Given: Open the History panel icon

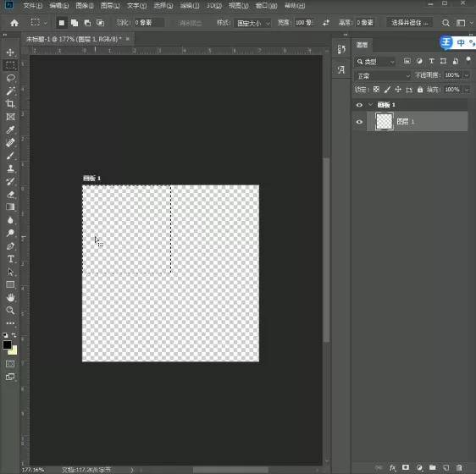Looking at the screenshot, I should (x=341, y=49).
